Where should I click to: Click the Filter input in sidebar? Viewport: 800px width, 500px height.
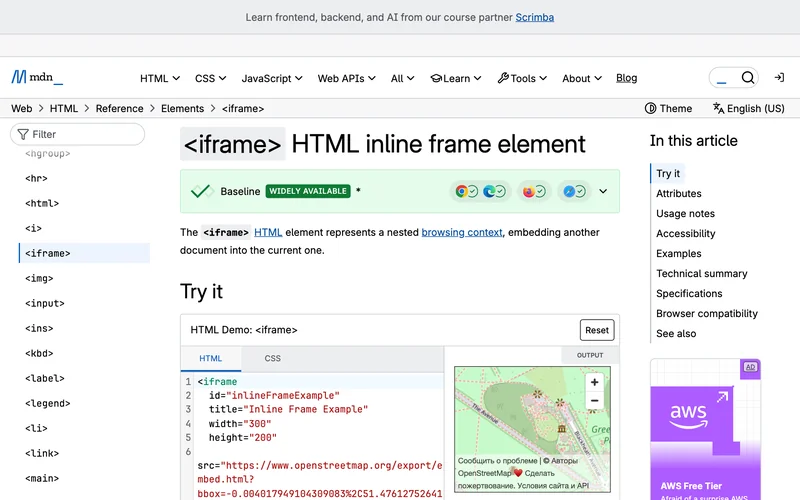78,134
